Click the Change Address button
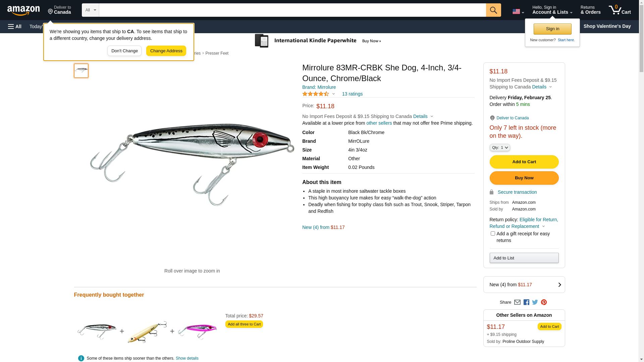Viewport: 644px width, 362px height. tap(166, 51)
